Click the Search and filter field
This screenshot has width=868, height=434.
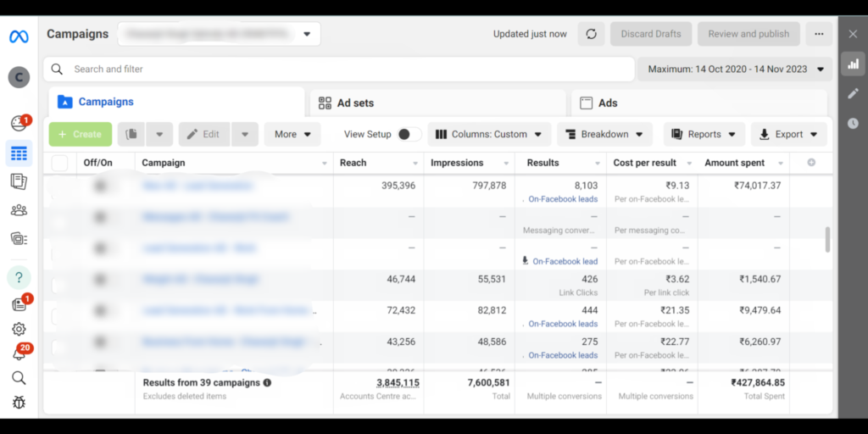click(x=339, y=69)
